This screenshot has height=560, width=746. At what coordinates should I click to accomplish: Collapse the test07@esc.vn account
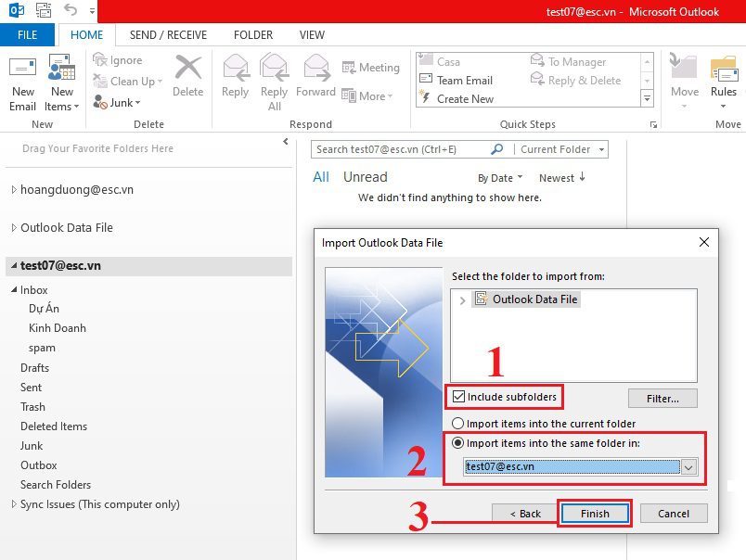point(14,266)
